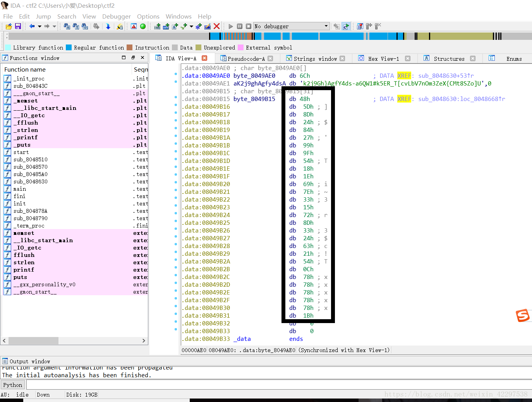This screenshot has height=402, width=532.
Task: Click the convert to code icon
Action: pyautogui.click(x=157, y=26)
